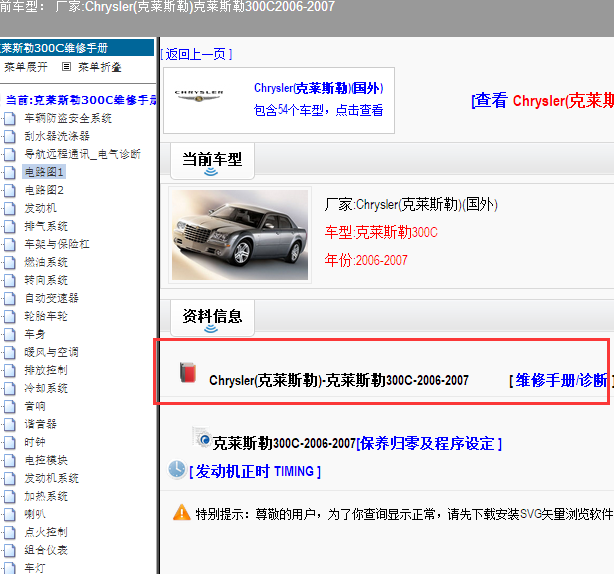This screenshot has height=574, width=614.
Task: Click the document icon next to 电路图1
Action: (x=10, y=172)
